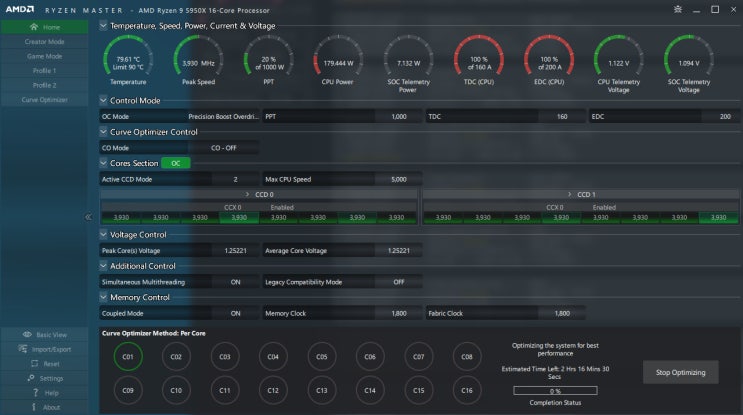743x415 pixels.
Task: Select core C16 circle
Action: click(x=467, y=390)
